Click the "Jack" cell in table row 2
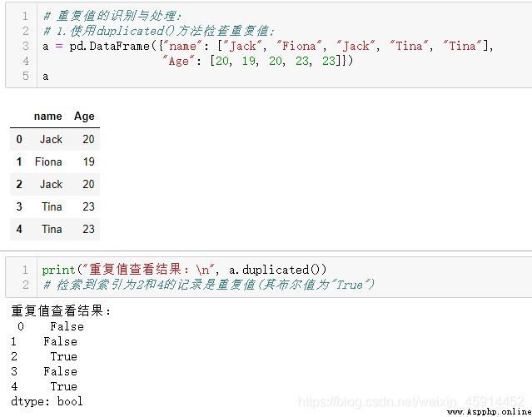Image resolution: width=532 pixels, height=417 pixels. [51, 184]
